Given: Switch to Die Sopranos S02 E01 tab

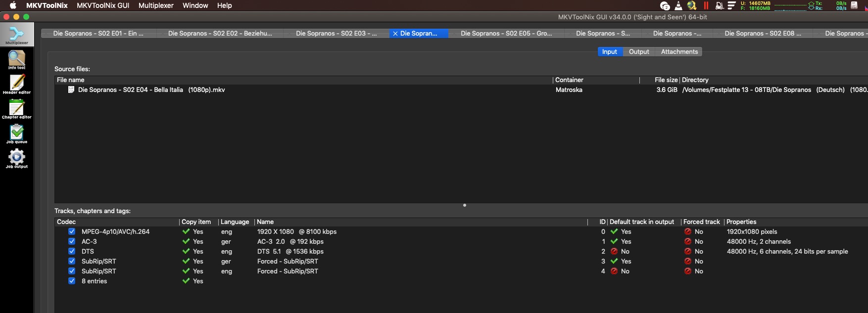Looking at the screenshot, I should tap(98, 33).
